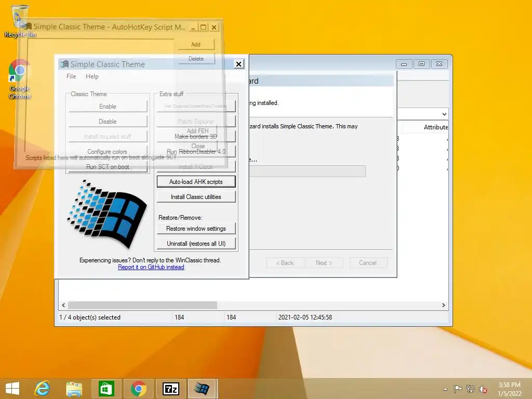Close the Simple Classic Theme dialog
Image resolution: width=532 pixels, height=399 pixels.
coord(238,64)
